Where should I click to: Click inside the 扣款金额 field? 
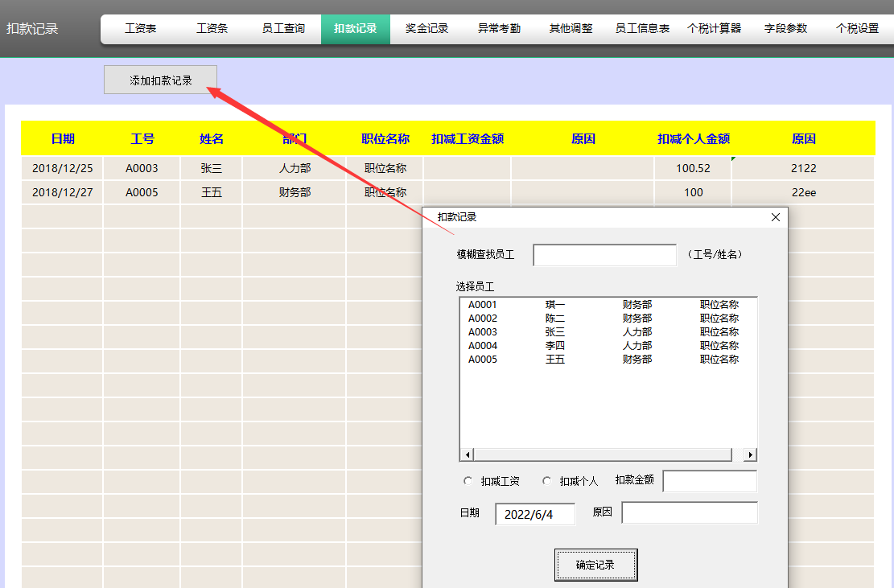click(710, 481)
